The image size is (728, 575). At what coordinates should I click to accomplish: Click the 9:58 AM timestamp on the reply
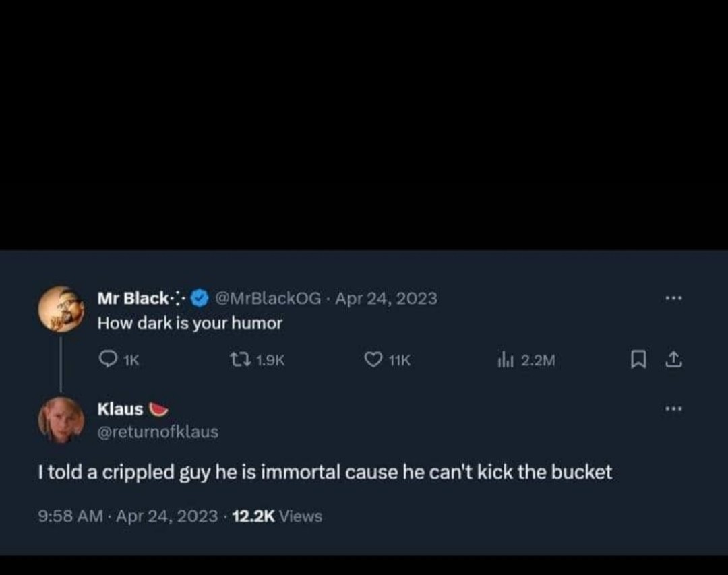point(71,516)
